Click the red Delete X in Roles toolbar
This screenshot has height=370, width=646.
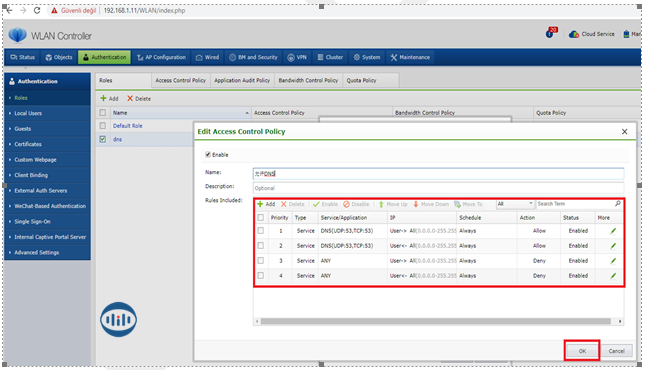pos(130,98)
